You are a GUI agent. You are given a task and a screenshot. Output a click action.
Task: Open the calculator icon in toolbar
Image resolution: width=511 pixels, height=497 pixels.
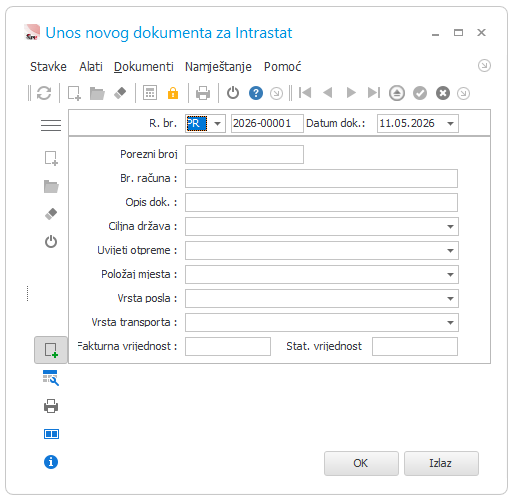click(150, 93)
